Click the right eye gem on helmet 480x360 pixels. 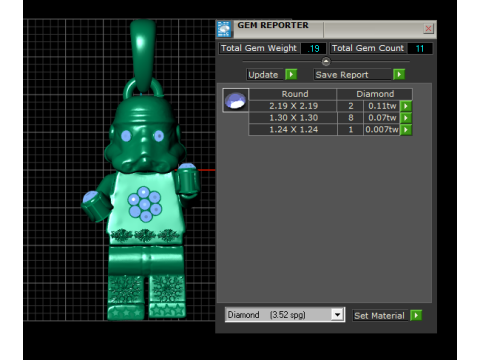(159, 136)
